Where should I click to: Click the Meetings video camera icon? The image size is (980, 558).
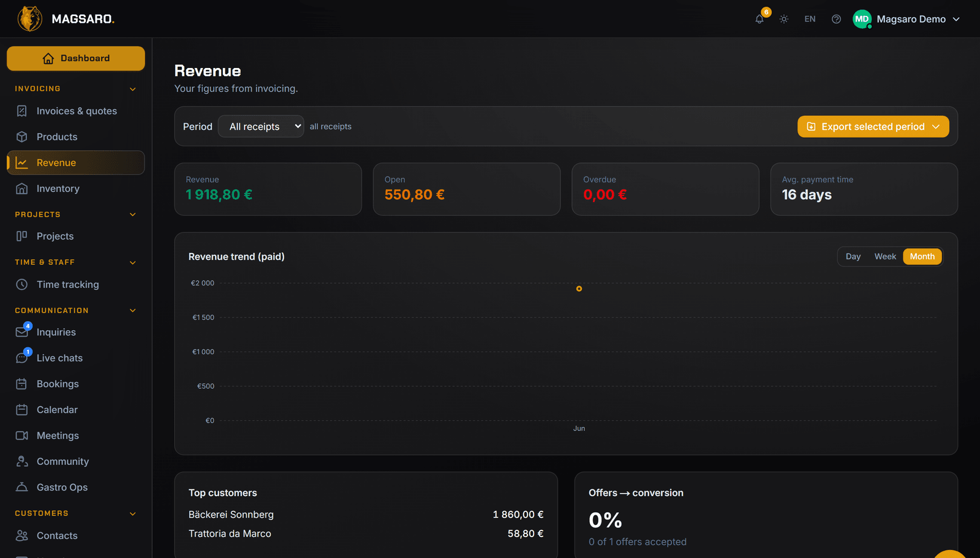click(22, 435)
